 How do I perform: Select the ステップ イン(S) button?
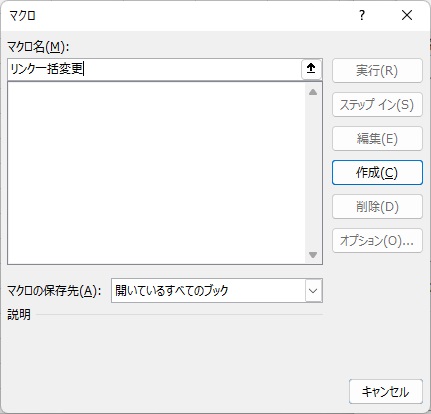[x=377, y=105]
